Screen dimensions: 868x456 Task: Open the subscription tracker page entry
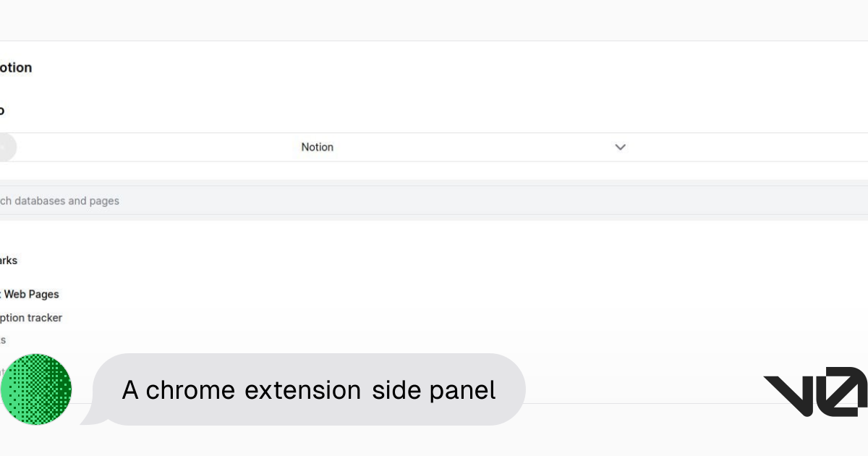31,318
